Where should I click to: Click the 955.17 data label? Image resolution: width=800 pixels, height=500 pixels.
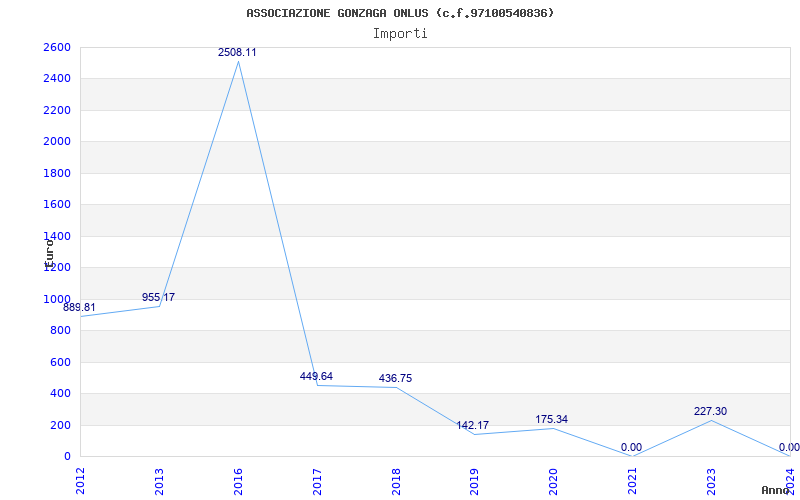[x=158, y=297]
